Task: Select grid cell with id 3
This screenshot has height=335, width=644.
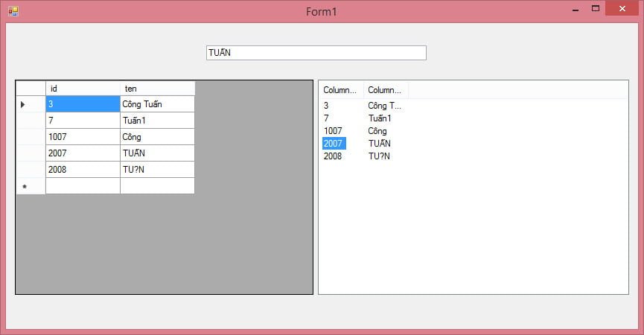Action: 83,104
